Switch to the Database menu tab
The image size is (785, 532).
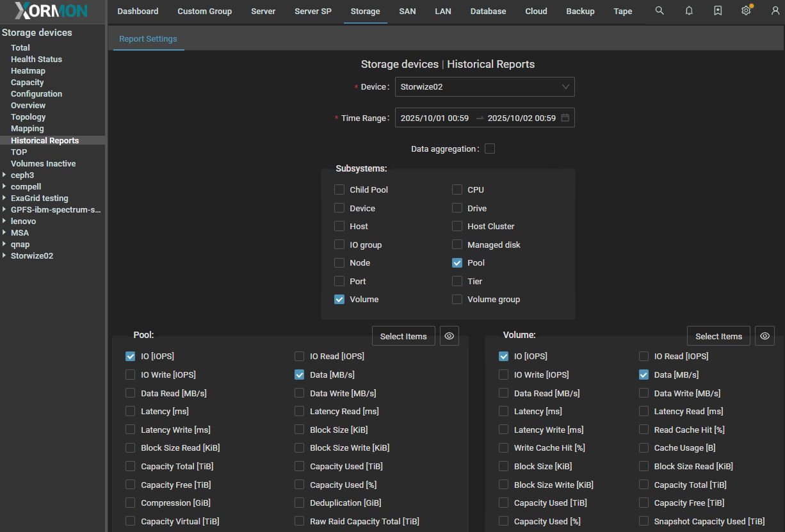click(488, 11)
